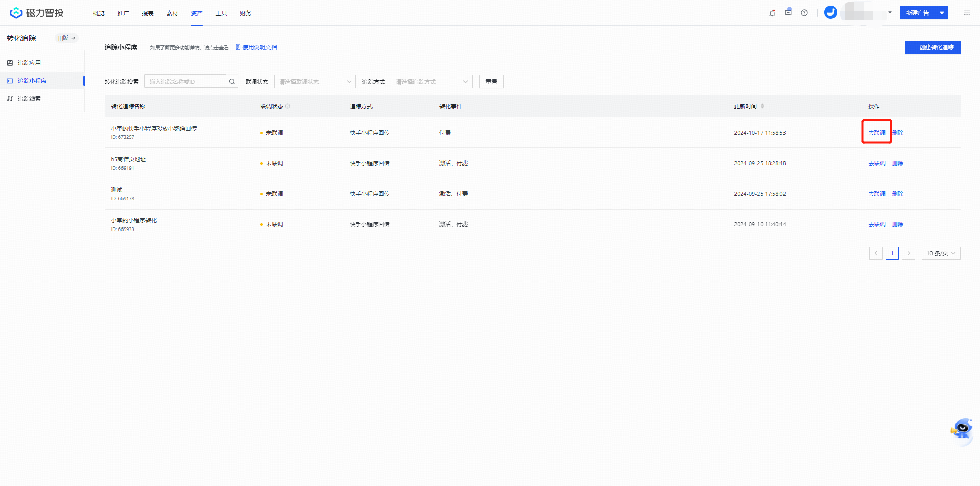Click the 追踪应用 sidebar icon
980x486 pixels.
tap(10, 63)
